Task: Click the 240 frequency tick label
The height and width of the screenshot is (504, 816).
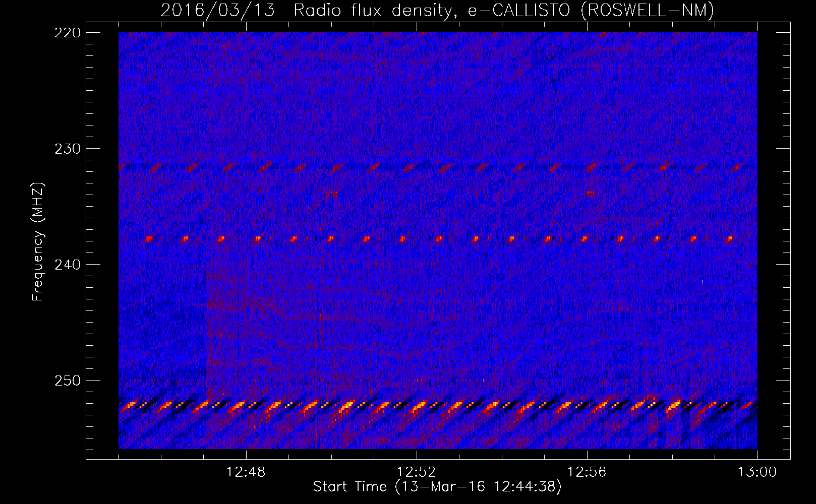Action: pos(67,265)
